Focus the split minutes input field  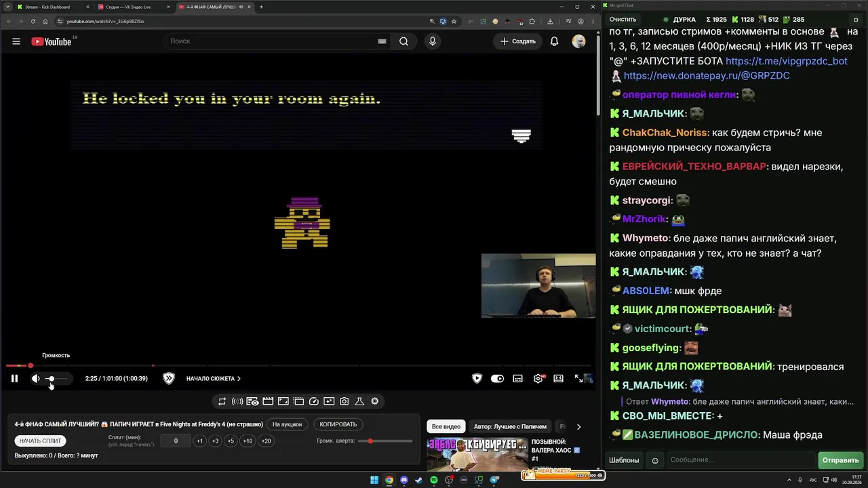pos(176,441)
